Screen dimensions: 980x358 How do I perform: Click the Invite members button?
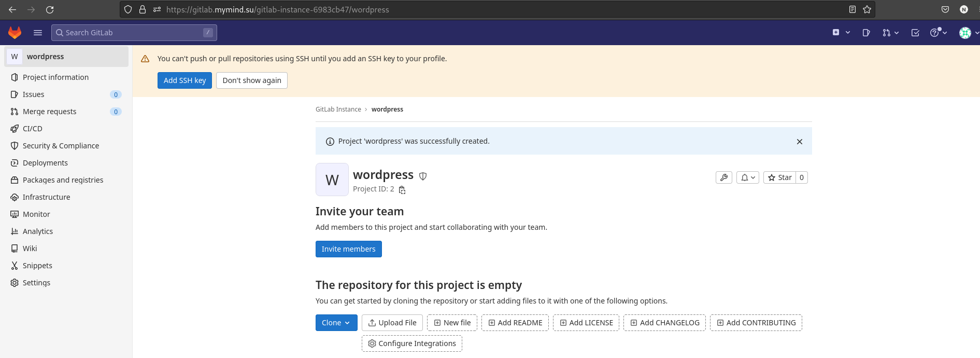(x=349, y=249)
